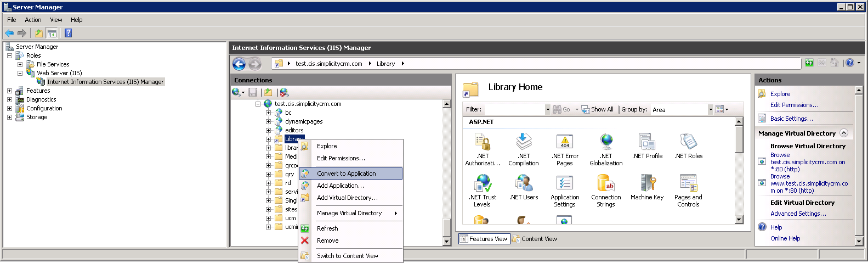Choose Convert to Application from context menu
Image resolution: width=868 pixels, height=263 pixels.
351,174
